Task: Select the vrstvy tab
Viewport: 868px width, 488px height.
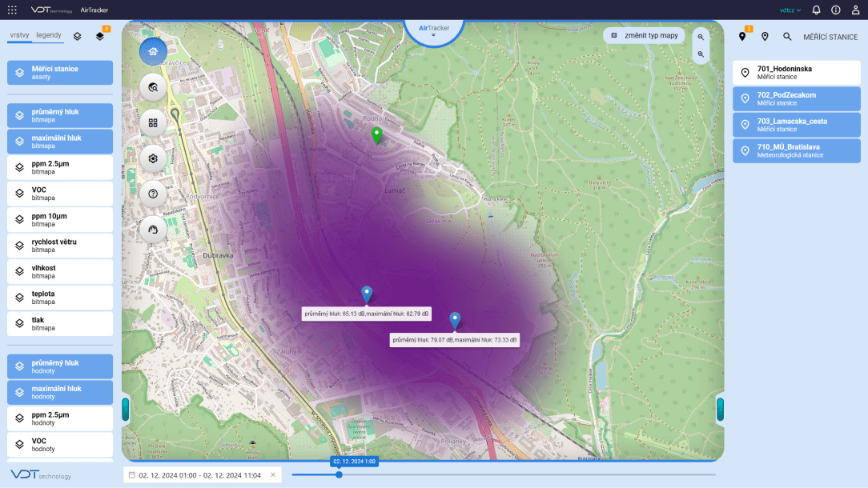Action: [x=19, y=35]
